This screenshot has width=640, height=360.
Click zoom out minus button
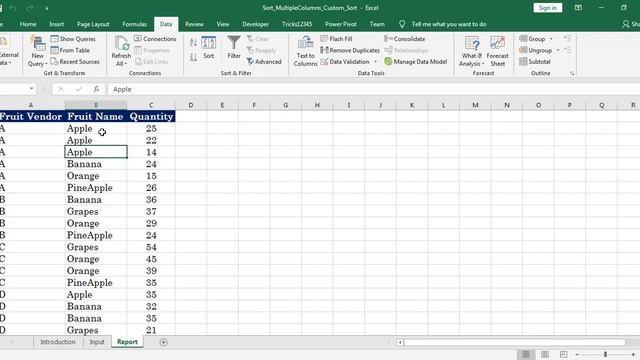click(577, 354)
